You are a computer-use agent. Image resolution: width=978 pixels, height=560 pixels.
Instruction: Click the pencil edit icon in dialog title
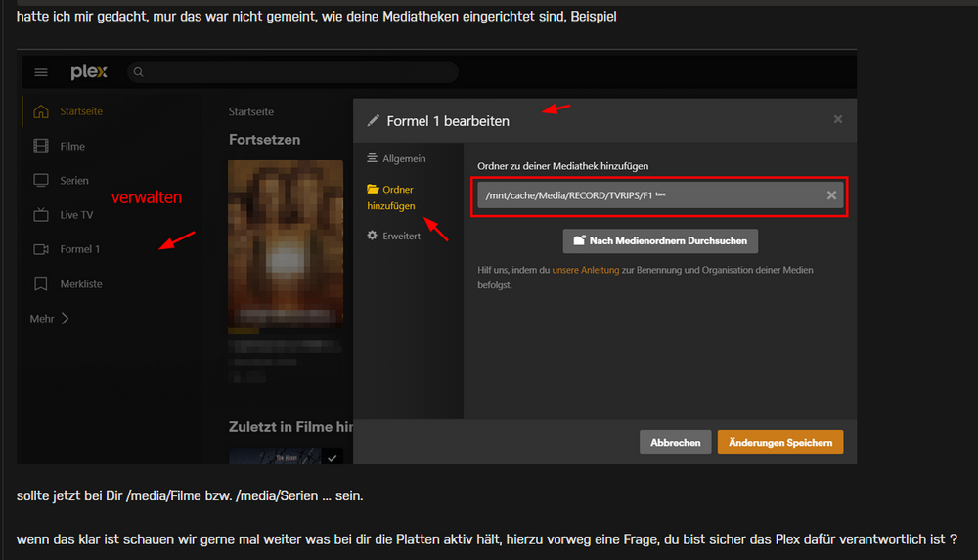(x=373, y=120)
